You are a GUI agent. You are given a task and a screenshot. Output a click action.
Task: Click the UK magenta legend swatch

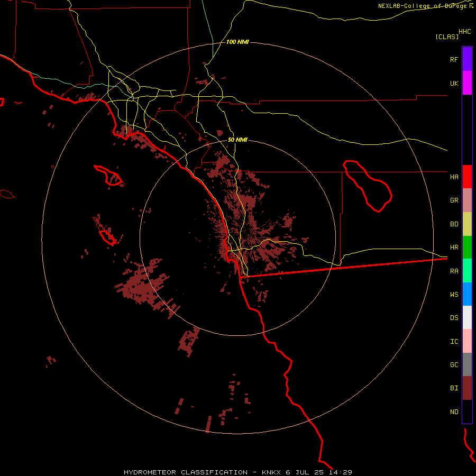click(467, 83)
